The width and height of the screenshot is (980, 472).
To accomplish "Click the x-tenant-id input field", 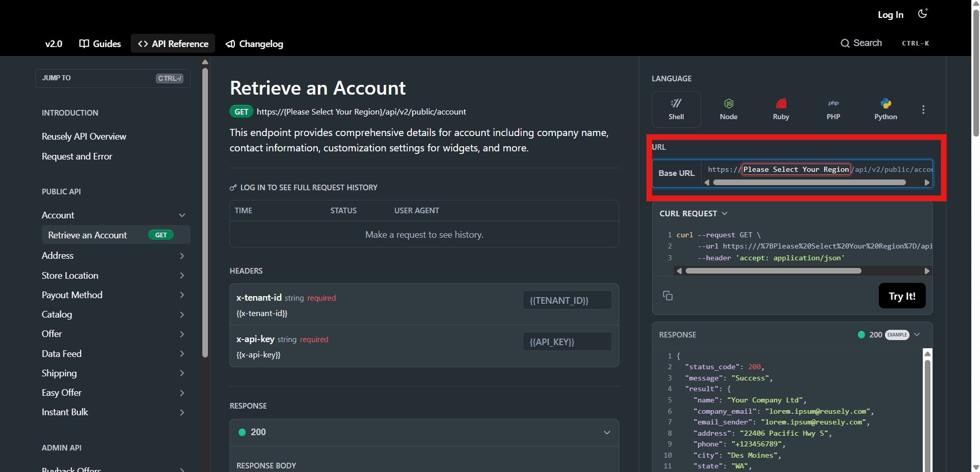I will 567,300.
